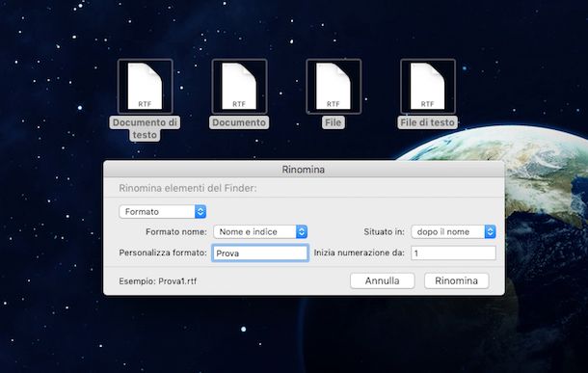This screenshot has width=588, height=373.
Task: Click the 'Personalizza formato:' label
Action: [x=163, y=253]
